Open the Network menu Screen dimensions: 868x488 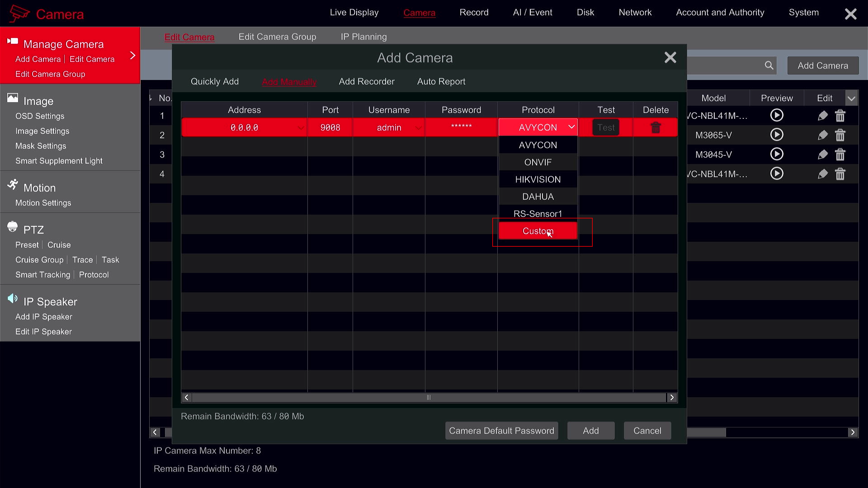point(635,13)
